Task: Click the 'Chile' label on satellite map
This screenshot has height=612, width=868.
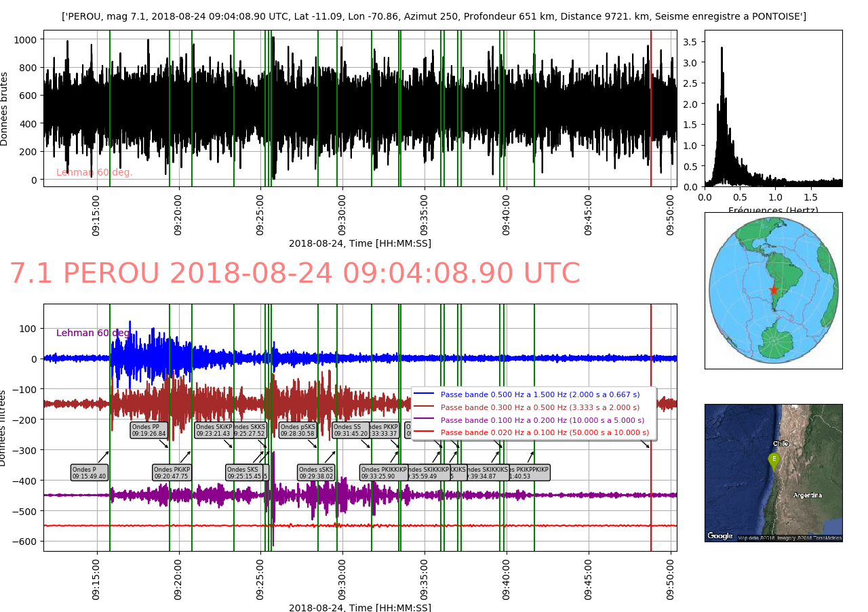Action: [x=781, y=444]
